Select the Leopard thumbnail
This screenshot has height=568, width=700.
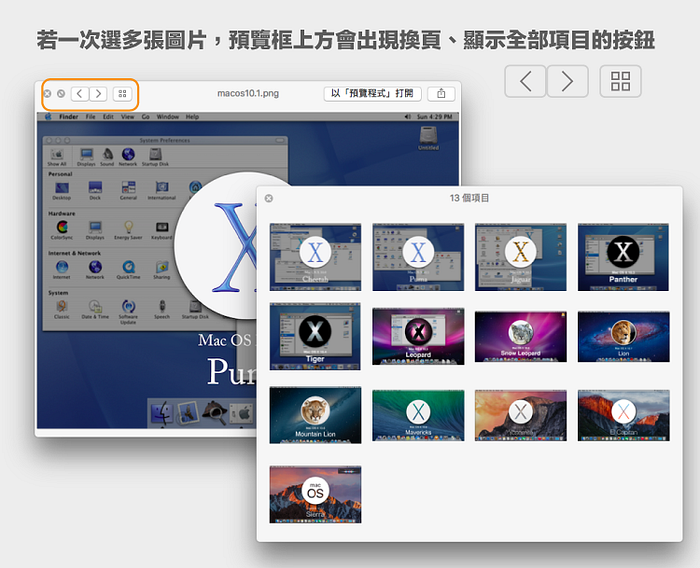tap(418, 336)
